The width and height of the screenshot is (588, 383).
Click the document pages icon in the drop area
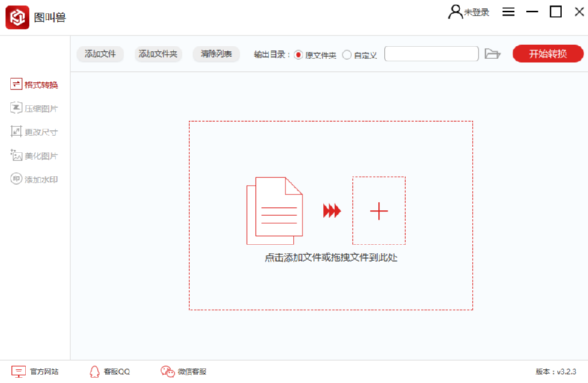pyautogui.click(x=274, y=211)
